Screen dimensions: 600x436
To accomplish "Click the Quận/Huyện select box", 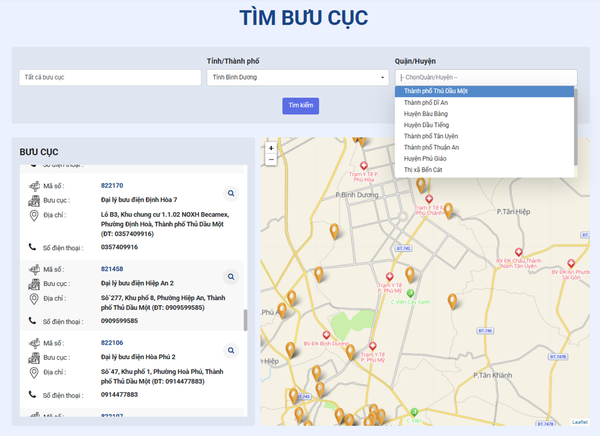I will [x=486, y=77].
